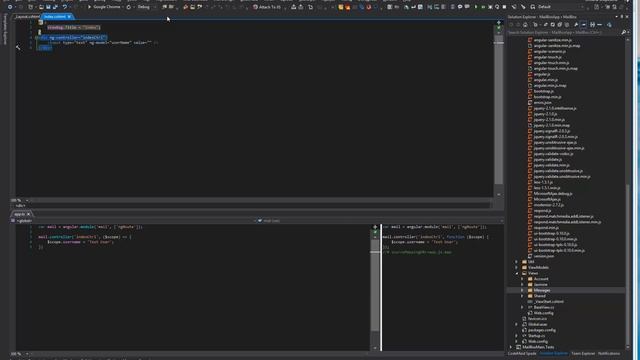Select angular-scenario.js file in tree
This screenshot has height=360, width=640.
click(549, 51)
